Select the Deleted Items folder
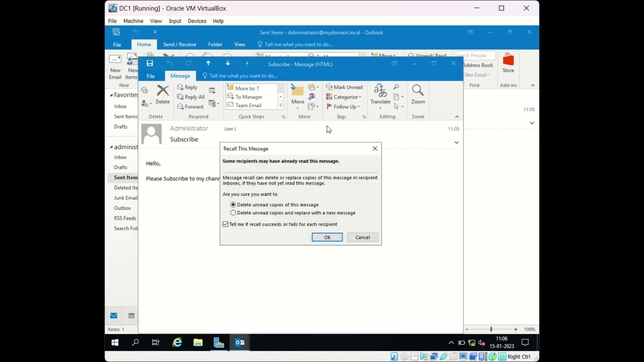 pyautogui.click(x=126, y=188)
